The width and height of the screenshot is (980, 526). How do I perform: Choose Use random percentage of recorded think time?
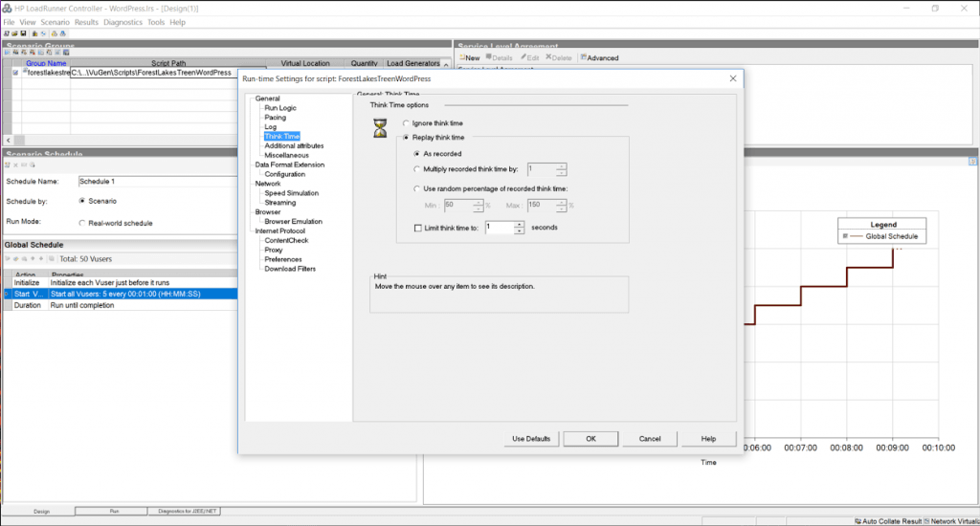(417, 188)
